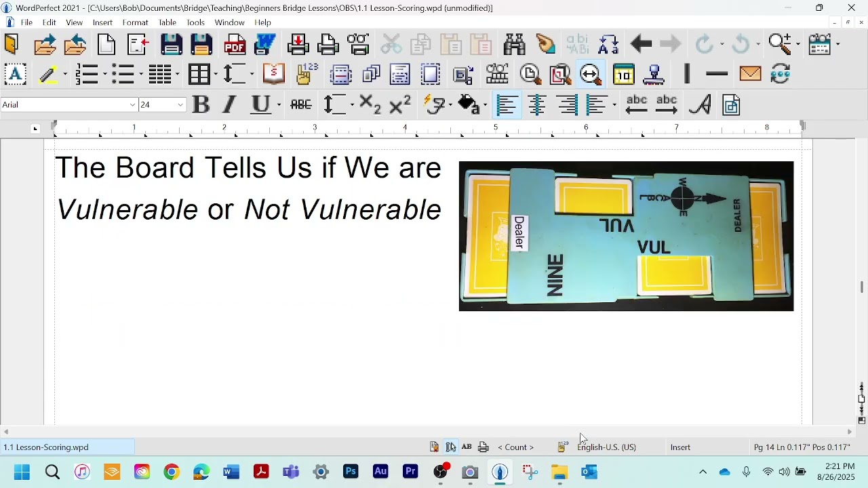Click the < Count > status bar button
The height and width of the screenshot is (488, 868).
tap(516, 447)
